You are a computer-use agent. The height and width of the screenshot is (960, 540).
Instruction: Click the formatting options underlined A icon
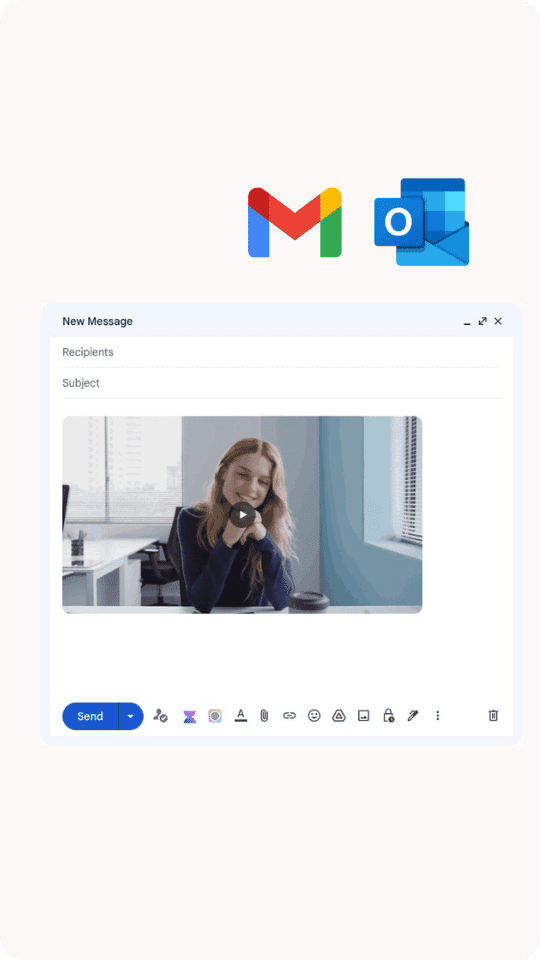[x=241, y=715]
